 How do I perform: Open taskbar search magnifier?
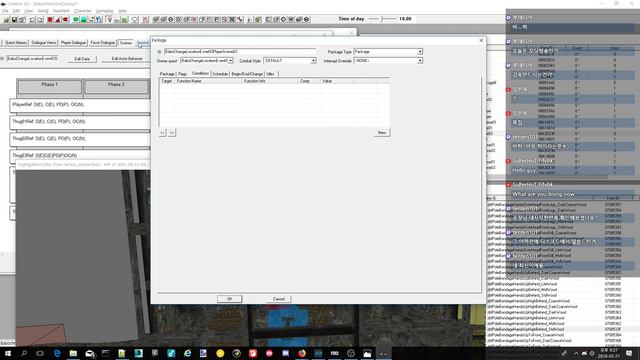coord(24,353)
